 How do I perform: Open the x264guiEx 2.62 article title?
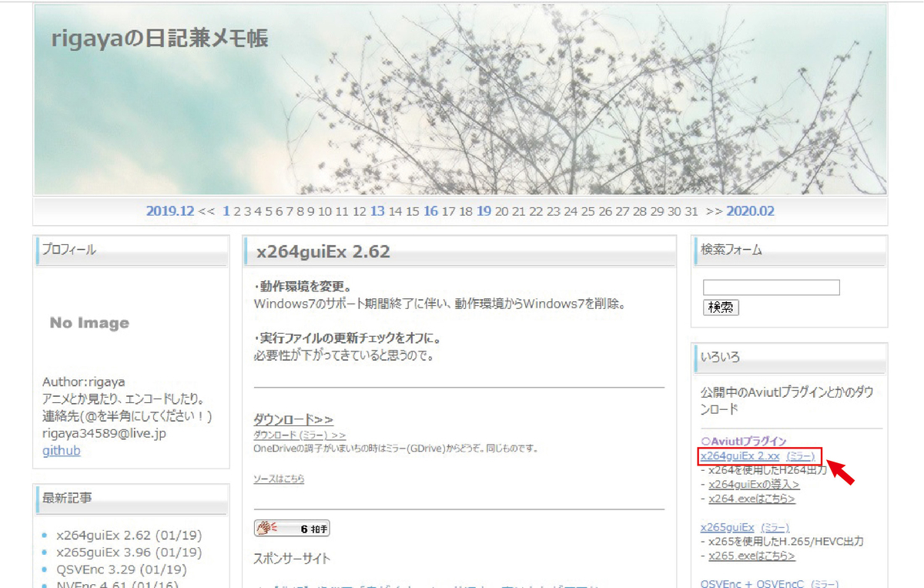pyautogui.click(x=323, y=252)
